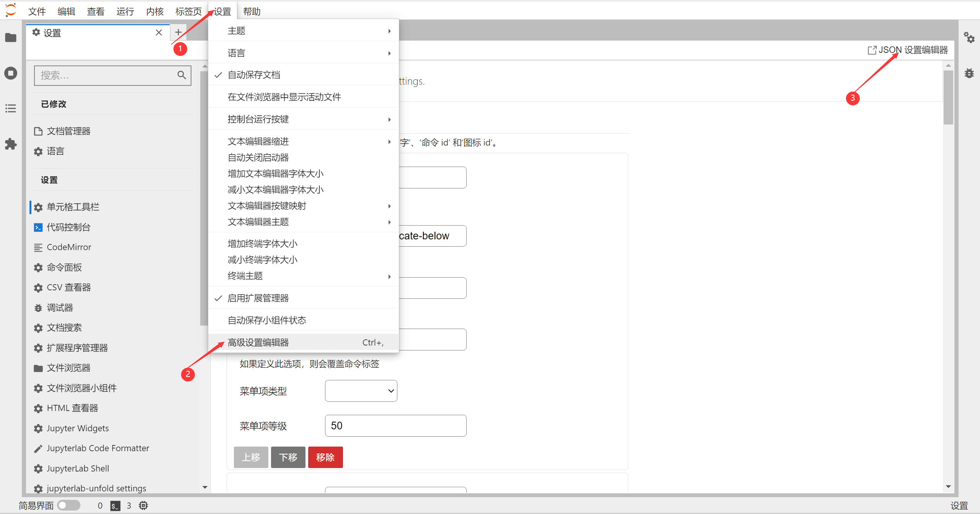
Task: Open property inspector gears icon on right sidebar
Action: click(969, 38)
